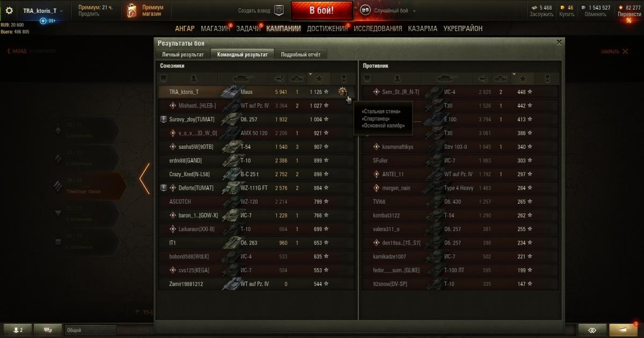The height and width of the screenshot is (338, 644).
Task: Open the chat channels icon
Action: coord(48,330)
